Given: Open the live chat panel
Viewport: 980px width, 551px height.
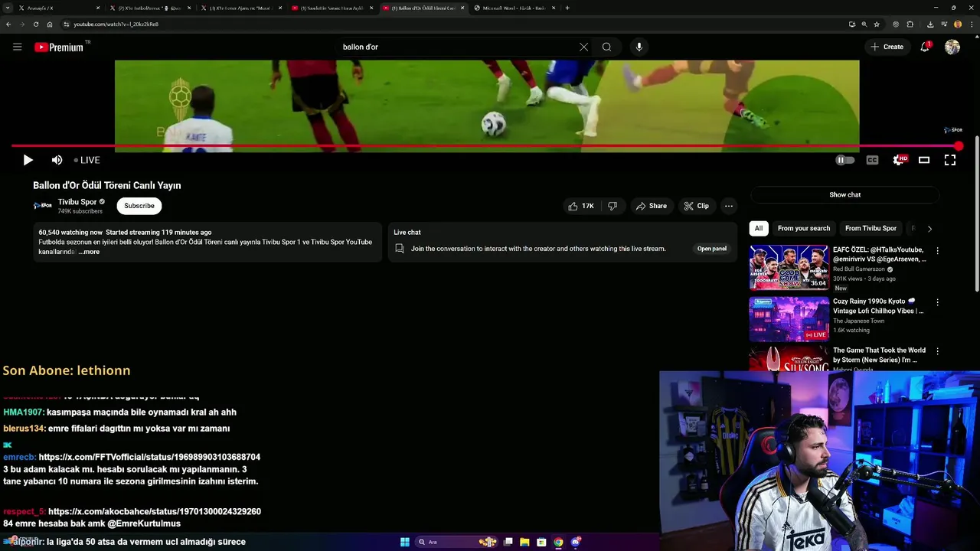Looking at the screenshot, I should 711,249.
